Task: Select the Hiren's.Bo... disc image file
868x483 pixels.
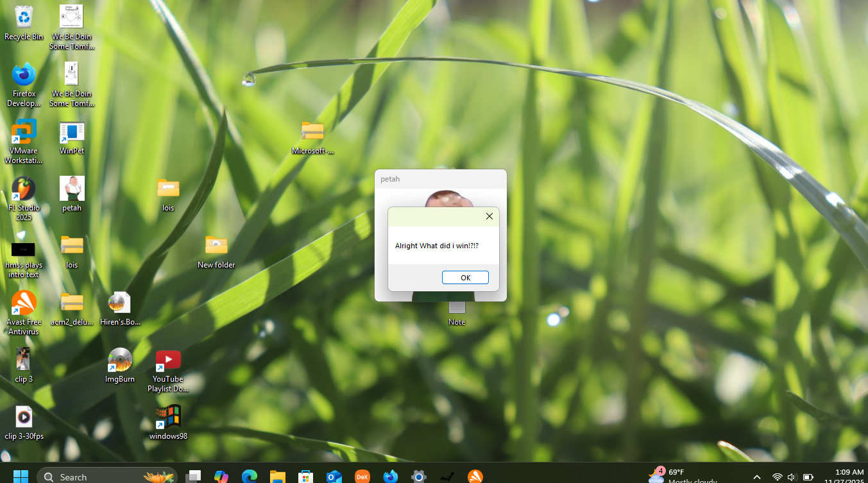Action: (120, 308)
